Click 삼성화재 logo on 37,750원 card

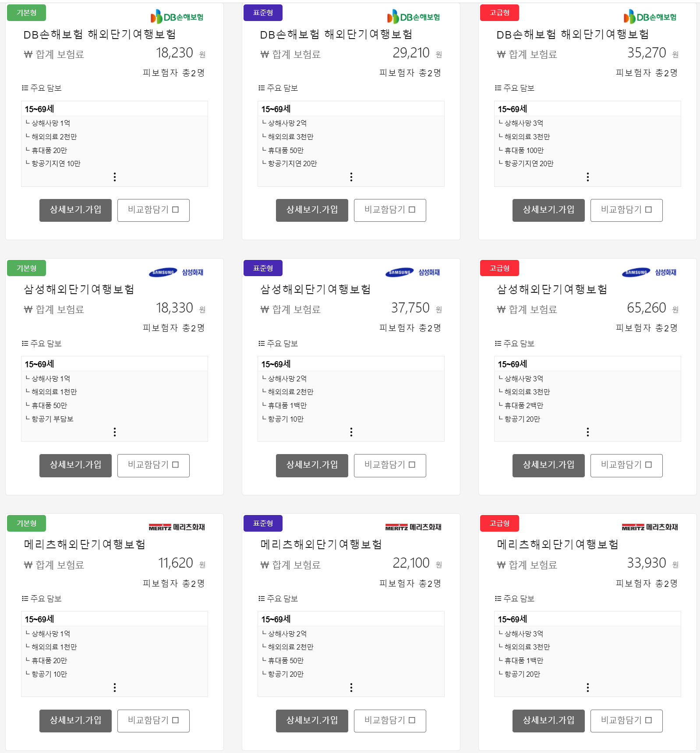pos(413,272)
